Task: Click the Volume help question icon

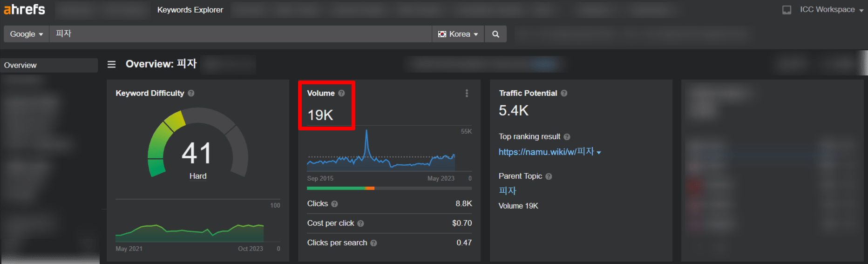Action: (341, 93)
